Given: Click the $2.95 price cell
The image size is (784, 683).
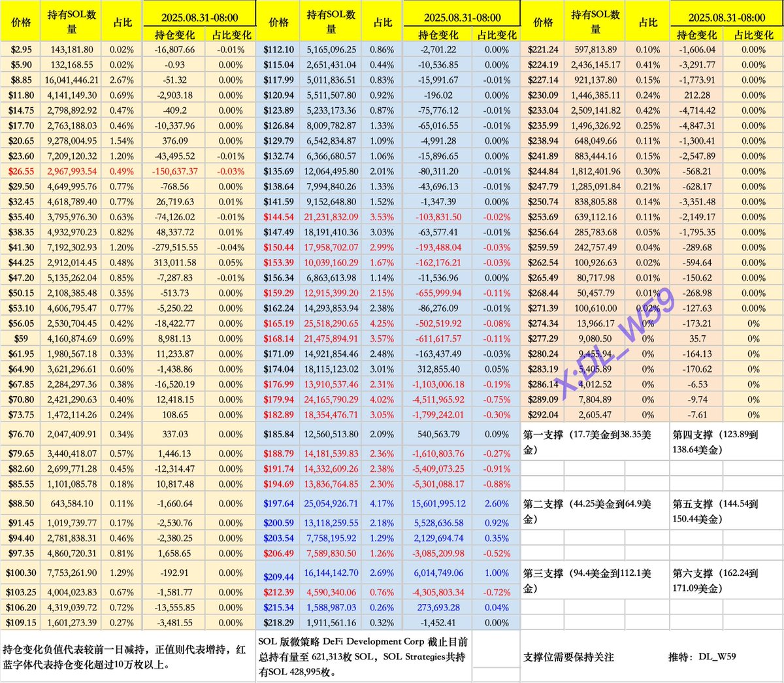Looking at the screenshot, I should click(x=21, y=50).
